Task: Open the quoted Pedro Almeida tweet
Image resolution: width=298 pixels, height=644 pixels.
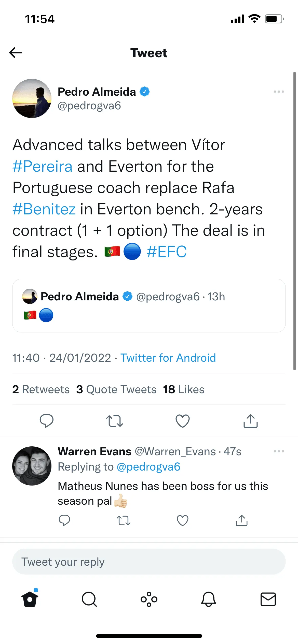Action: (x=149, y=305)
